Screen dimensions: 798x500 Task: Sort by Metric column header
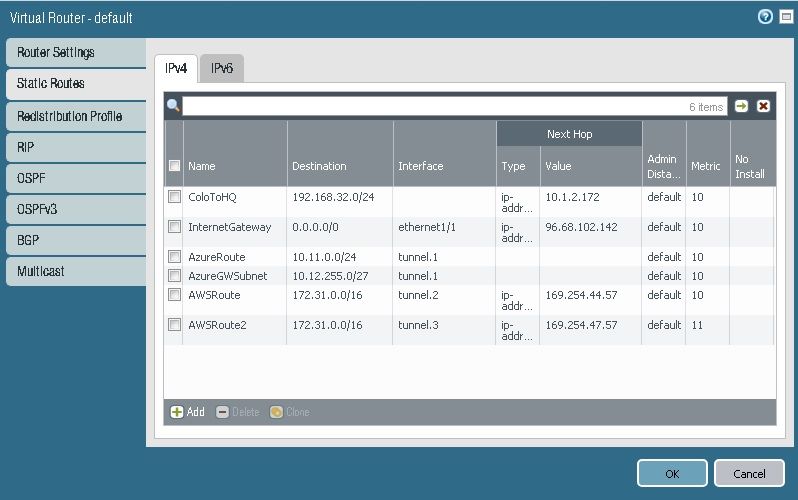[x=708, y=166]
